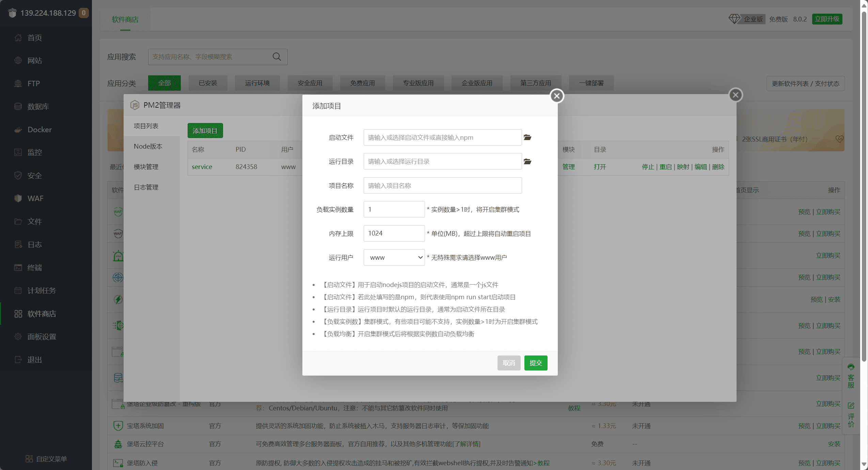Click the search magnifier icon
This screenshot has width=868, height=470.
tap(277, 57)
